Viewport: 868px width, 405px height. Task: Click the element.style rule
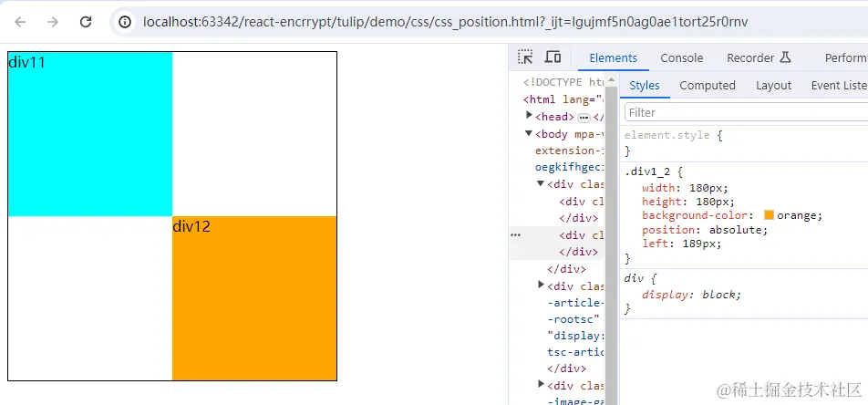pyautogui.click(x=667, y=135)
